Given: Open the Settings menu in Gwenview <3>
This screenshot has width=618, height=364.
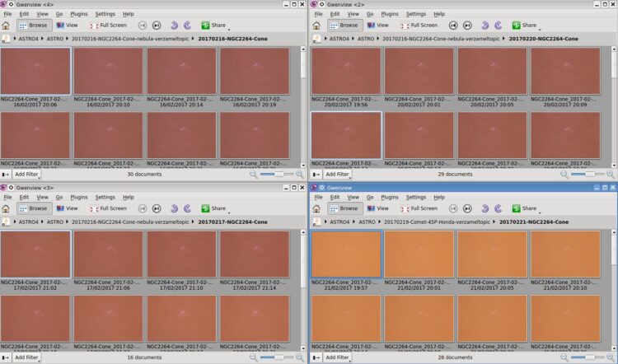Looking at the screenshot, I should coord(105,197).
